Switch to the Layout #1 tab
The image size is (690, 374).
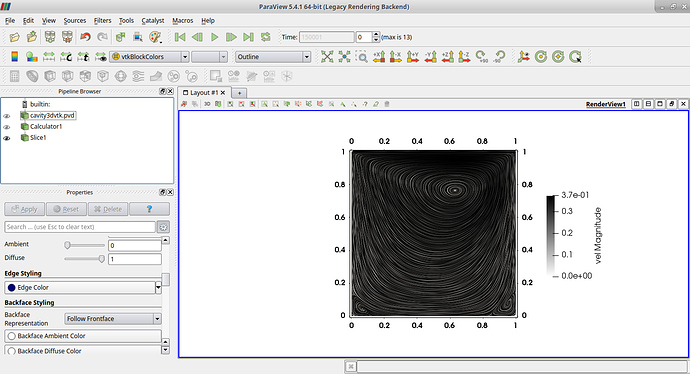(x=204, y=93)
